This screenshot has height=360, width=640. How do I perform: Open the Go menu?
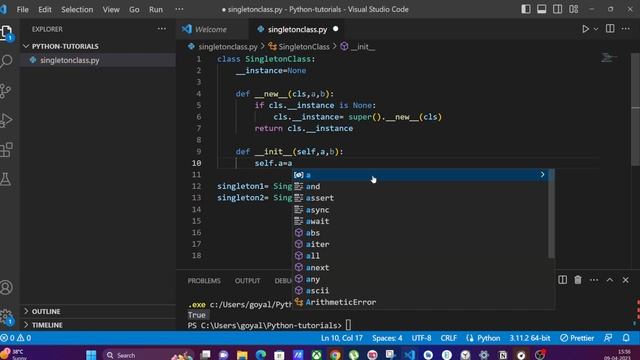click(x=134, y=9)
